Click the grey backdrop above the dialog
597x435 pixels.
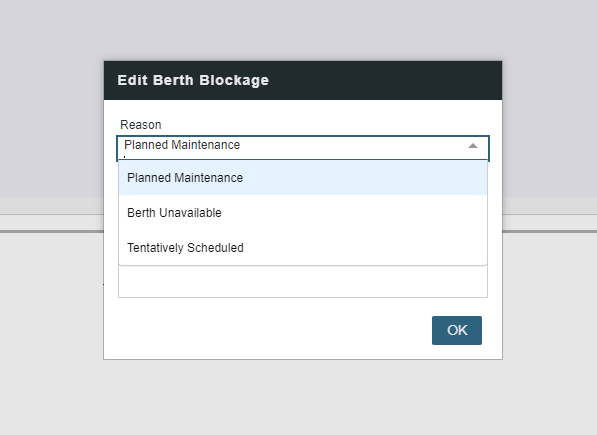(298, 30)
